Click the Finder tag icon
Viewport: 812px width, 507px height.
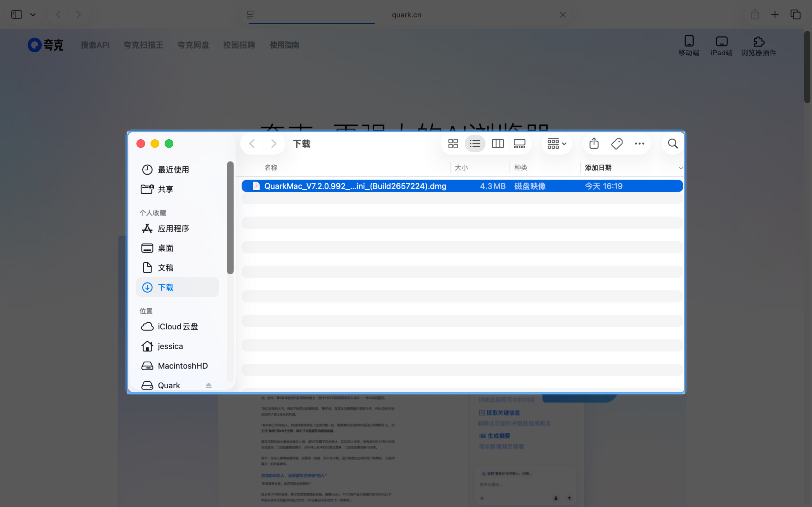617,144
